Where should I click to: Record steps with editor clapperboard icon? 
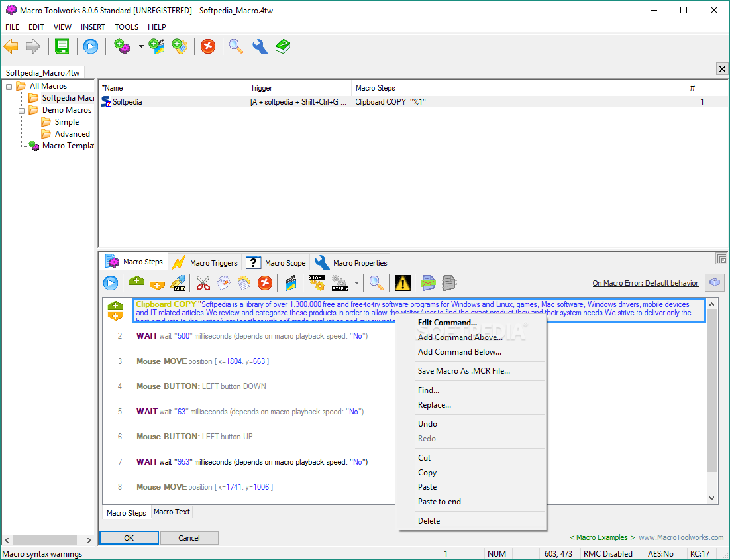click(291, 283)
